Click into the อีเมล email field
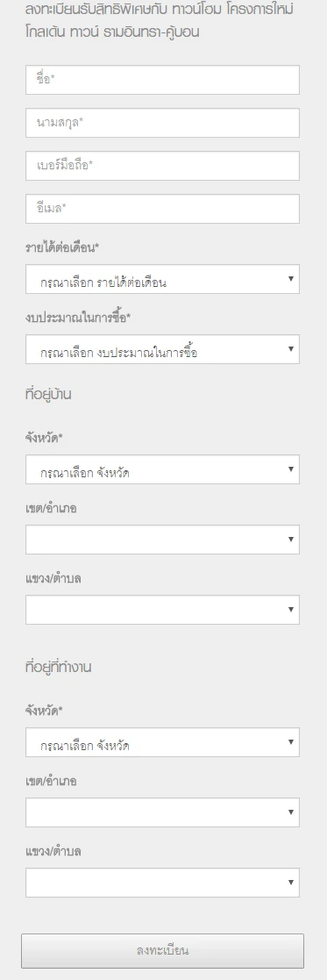Viewport: 327px width, 980px height. 162,209
